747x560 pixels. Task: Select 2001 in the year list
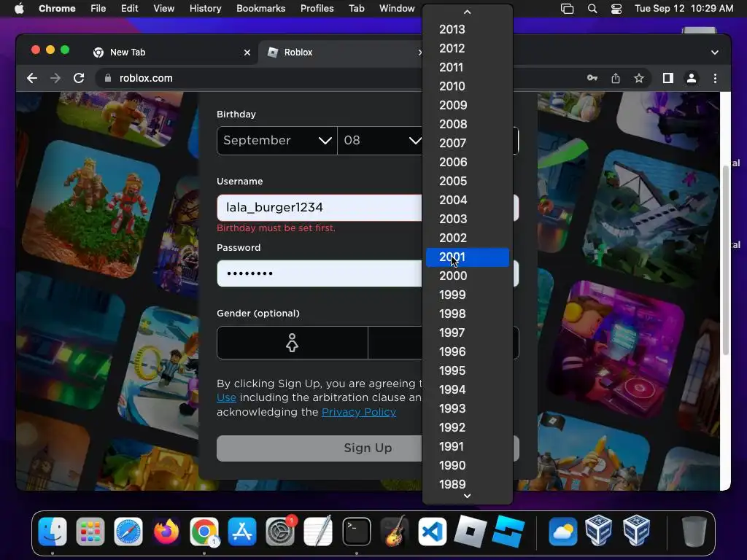pos(468,257)
